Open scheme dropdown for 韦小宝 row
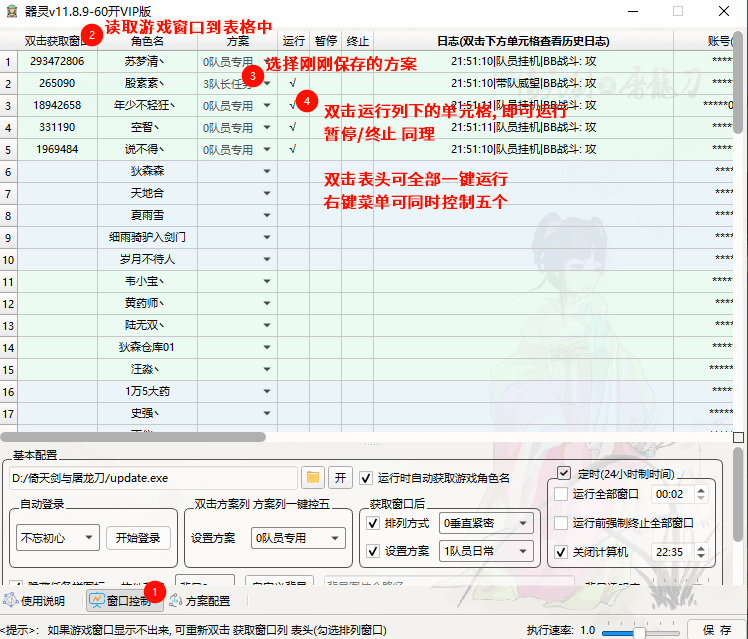 pos(267,281)
